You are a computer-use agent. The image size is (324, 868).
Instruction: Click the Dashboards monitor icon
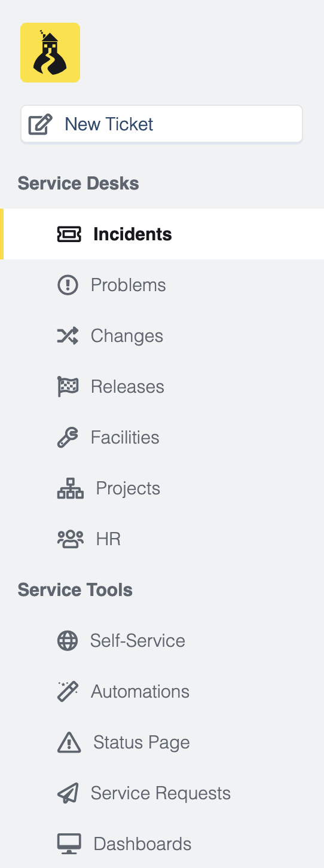(x=69, y=844)
